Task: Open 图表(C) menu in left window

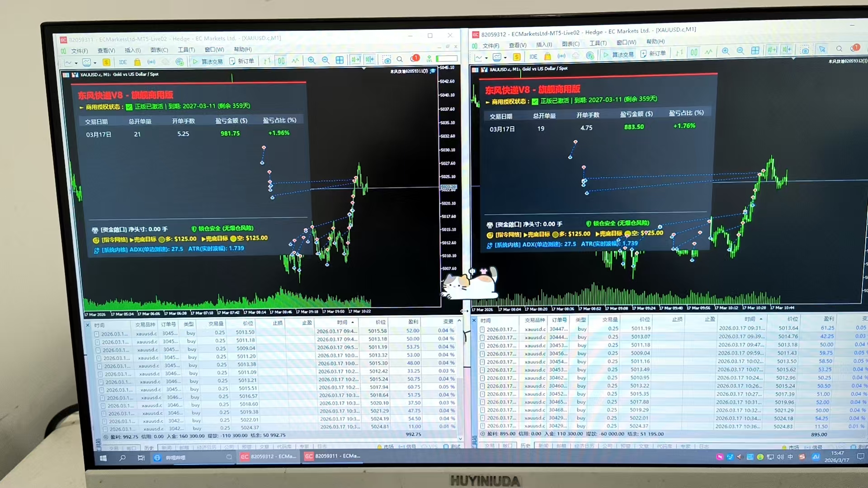Action: click(159, 50)
